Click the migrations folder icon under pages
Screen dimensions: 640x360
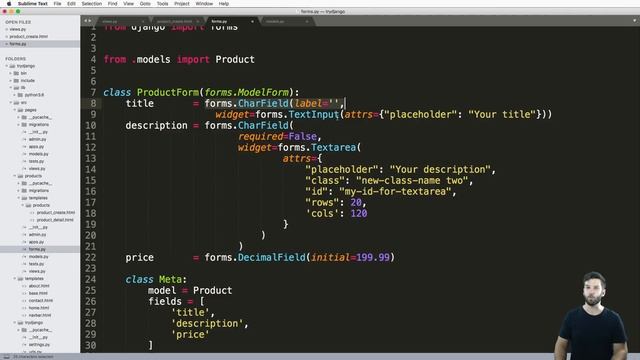click(x=24, y=124)
